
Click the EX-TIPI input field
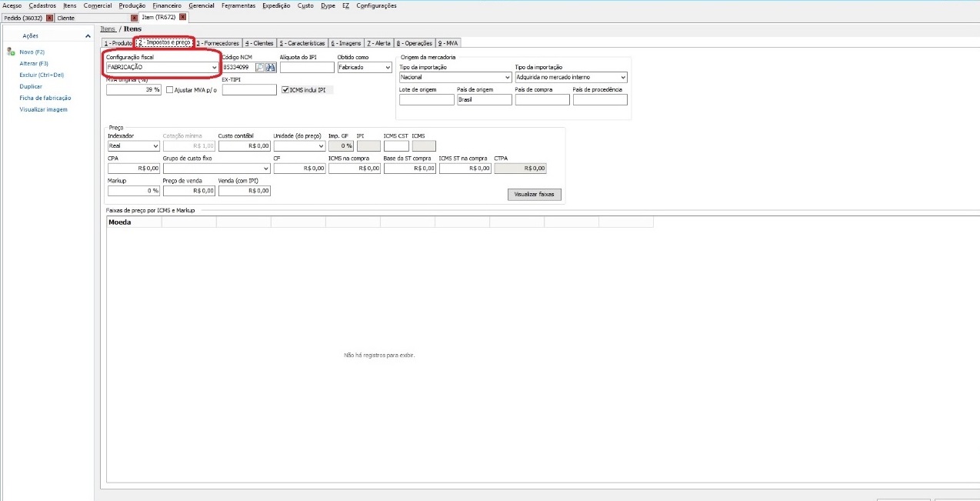click(249, 90)
